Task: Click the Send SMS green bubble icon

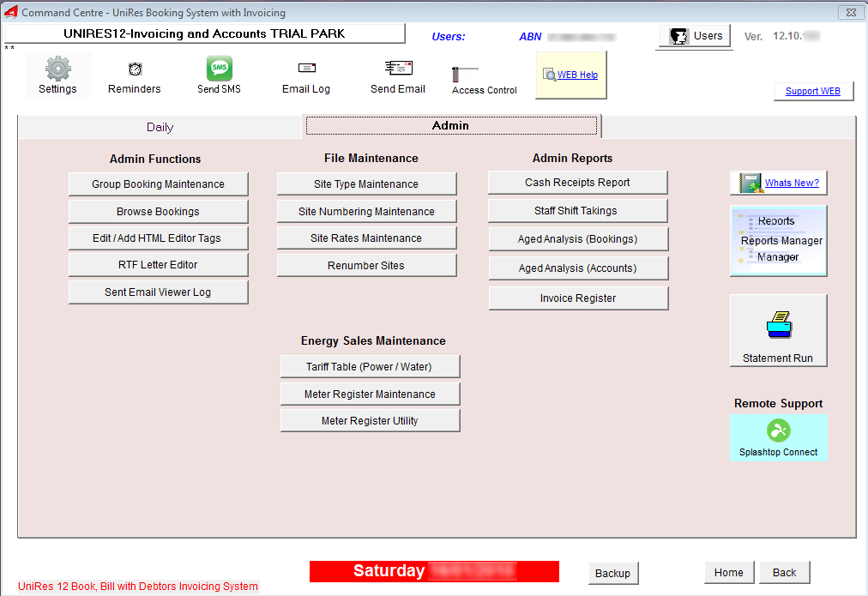Action: [220, 69]
